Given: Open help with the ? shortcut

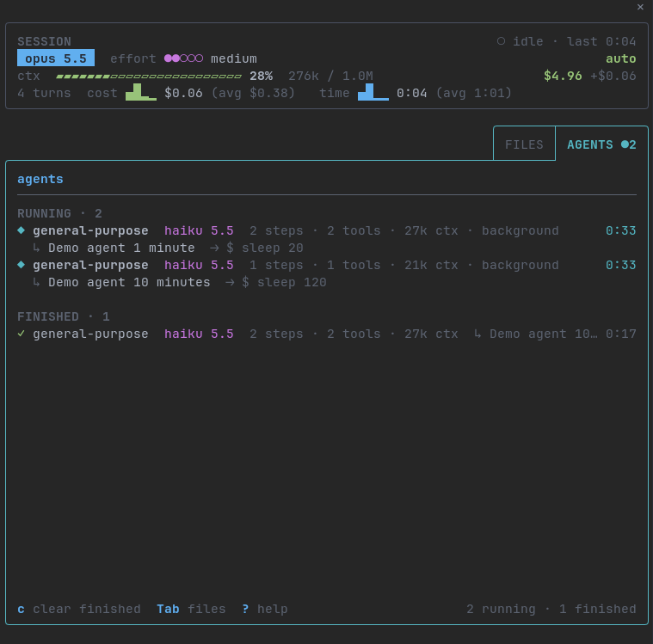Looking at the screenshot, I should 265,609.
